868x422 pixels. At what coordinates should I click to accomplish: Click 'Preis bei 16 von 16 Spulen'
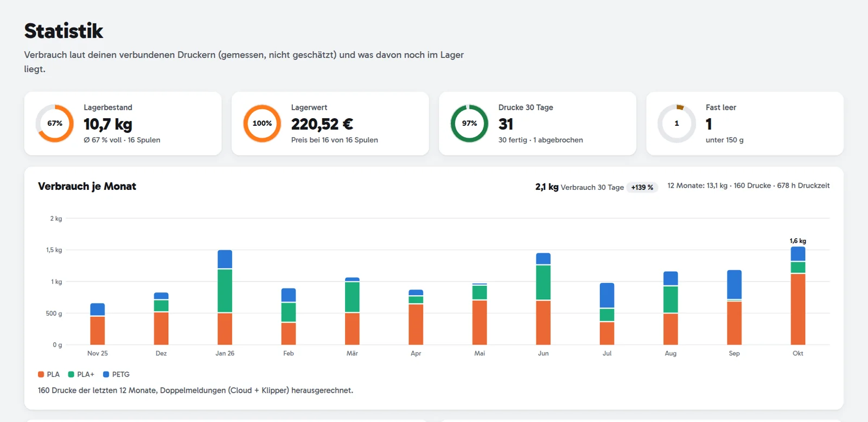[x=335, y=140]
